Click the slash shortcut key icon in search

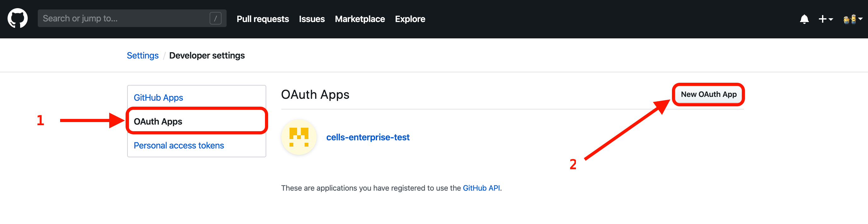(x=215, y=18)
